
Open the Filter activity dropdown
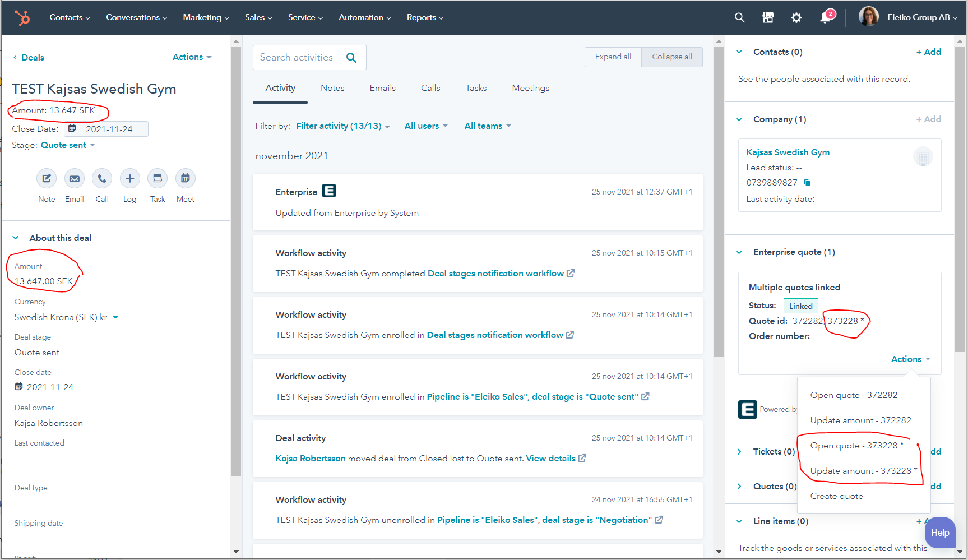point(342,126)
